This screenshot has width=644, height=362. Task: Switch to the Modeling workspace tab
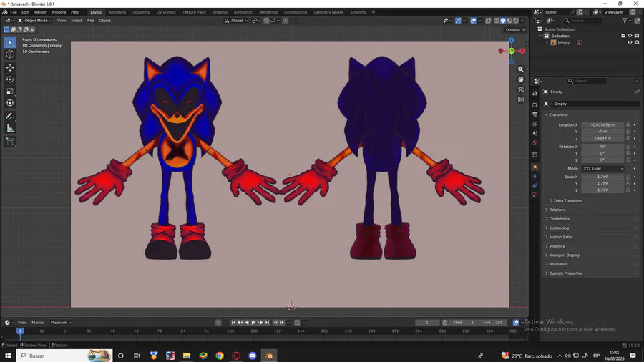click(117, 12)
